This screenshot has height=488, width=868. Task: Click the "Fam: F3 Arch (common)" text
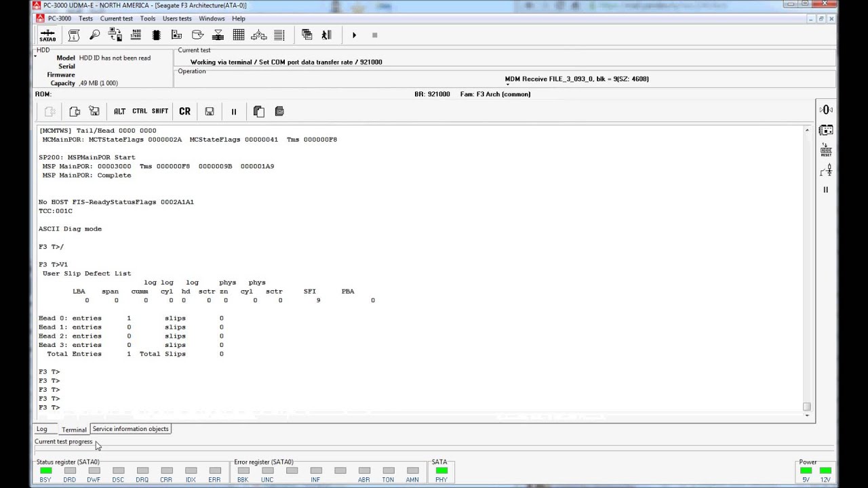(x=495, y=94)
